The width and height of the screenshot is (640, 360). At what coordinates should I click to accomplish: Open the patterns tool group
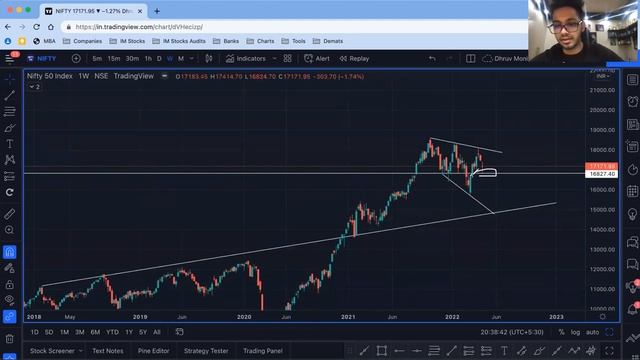10,160
